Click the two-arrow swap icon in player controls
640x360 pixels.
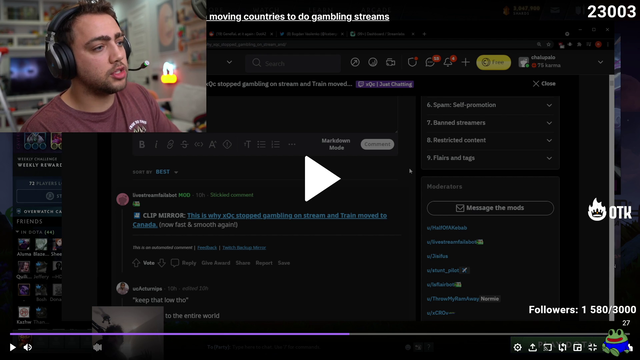(x=562, y=347)
